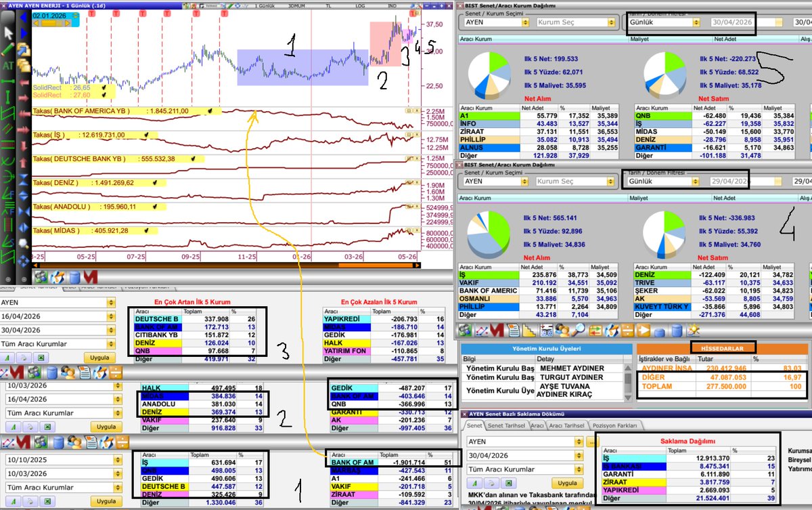Toggle the Takas DEUTSCHE BANK YB checkmark
This screenshot has width=812, height=510.
pyautogui.click(x=193, y=158)
